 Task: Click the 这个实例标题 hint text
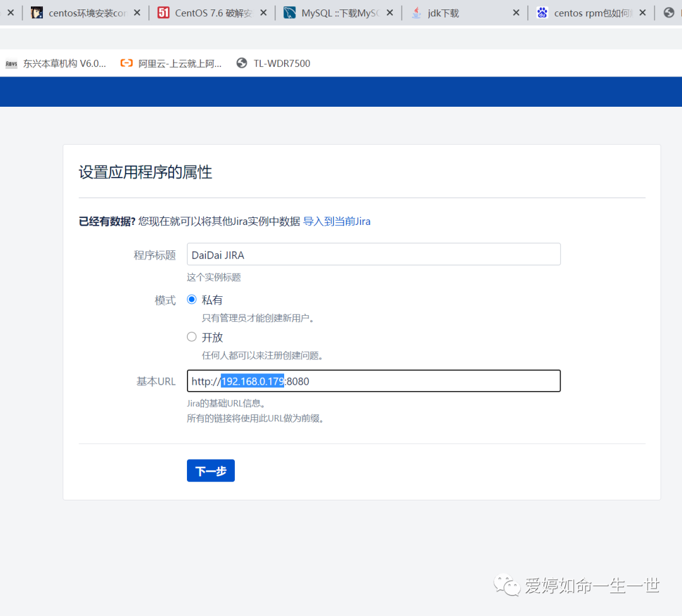click(213, 277)
